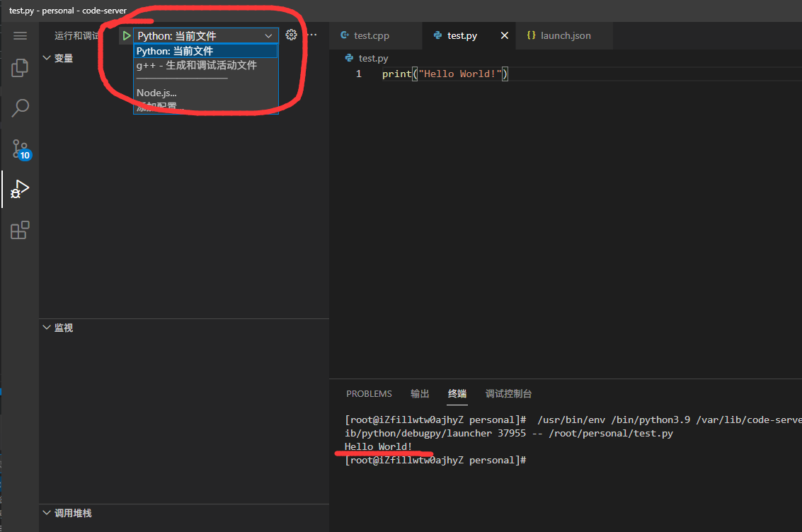Close the test.py editor tab
The height and width of the screenshot is (532, 802).
[504, 35]
